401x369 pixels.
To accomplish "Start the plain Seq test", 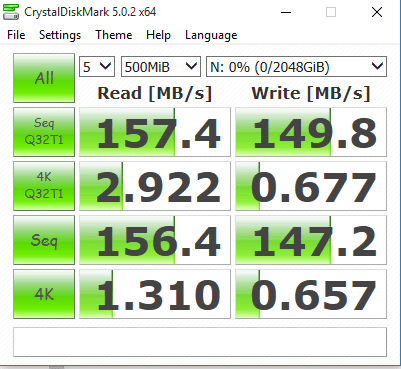I will click(44, 240).
